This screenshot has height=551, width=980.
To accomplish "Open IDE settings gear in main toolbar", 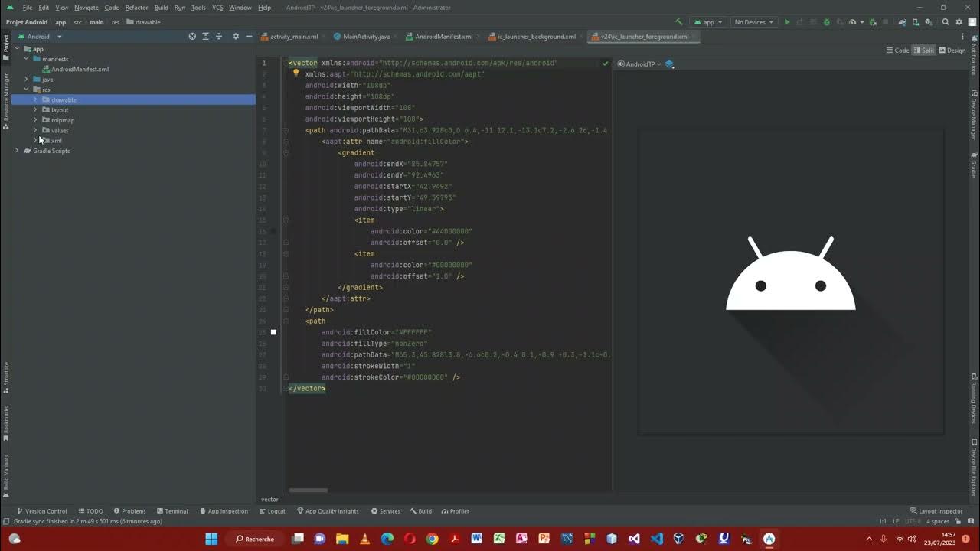I will click(x=959, y=22).
